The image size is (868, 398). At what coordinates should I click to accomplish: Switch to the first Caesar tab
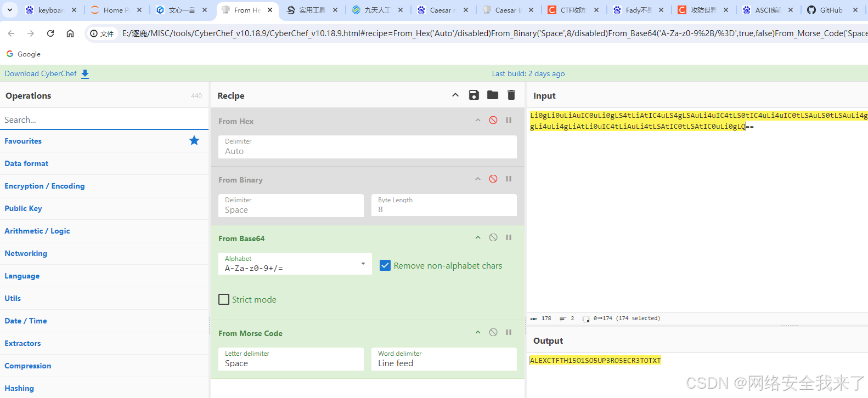[443, 10]
